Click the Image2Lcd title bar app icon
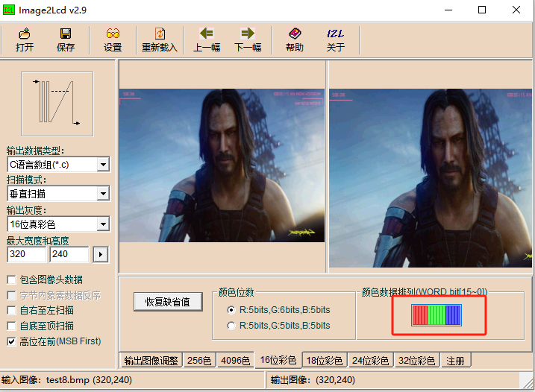 (x=8, y=10)
